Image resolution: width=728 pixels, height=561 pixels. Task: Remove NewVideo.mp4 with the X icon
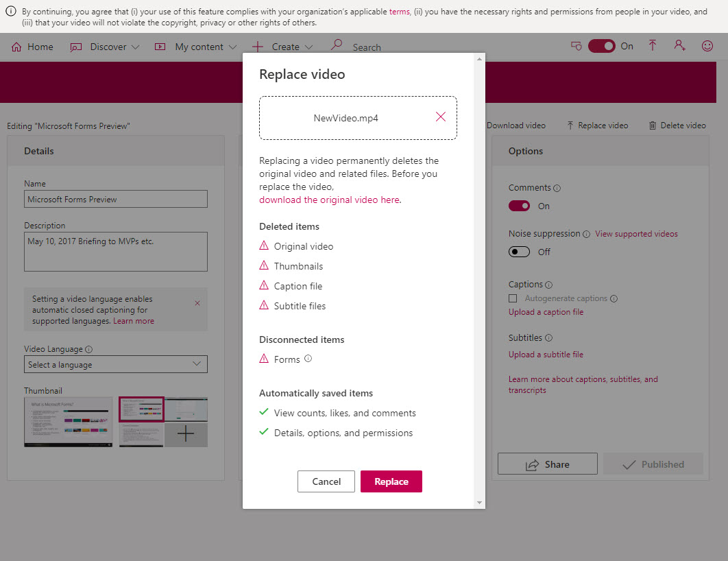pos(441,117)
